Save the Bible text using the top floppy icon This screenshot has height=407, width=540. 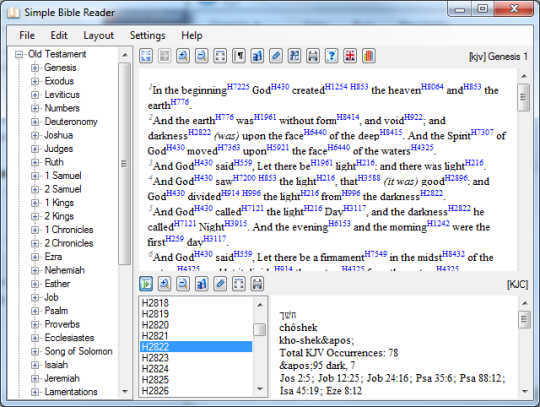click(313, 56)
